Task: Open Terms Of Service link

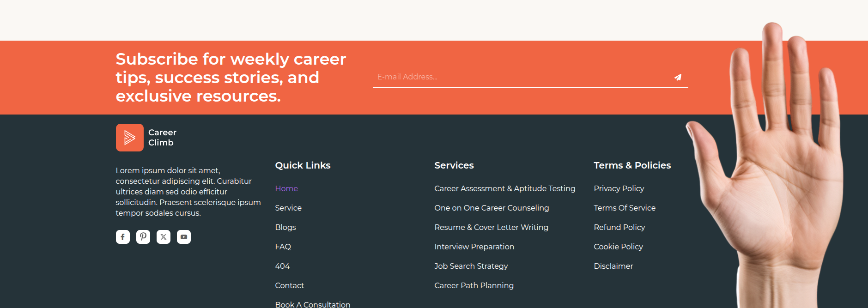Action: pos(625,208)
